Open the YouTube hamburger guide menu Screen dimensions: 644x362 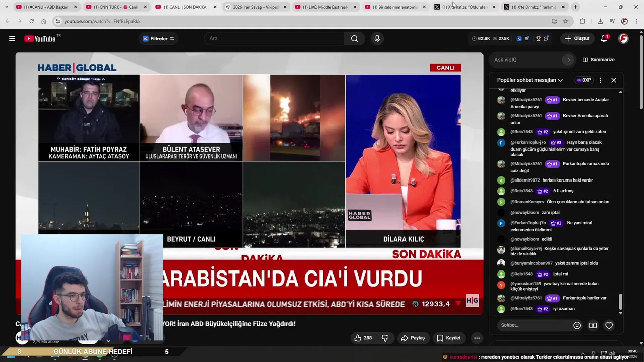click(12, 39)
